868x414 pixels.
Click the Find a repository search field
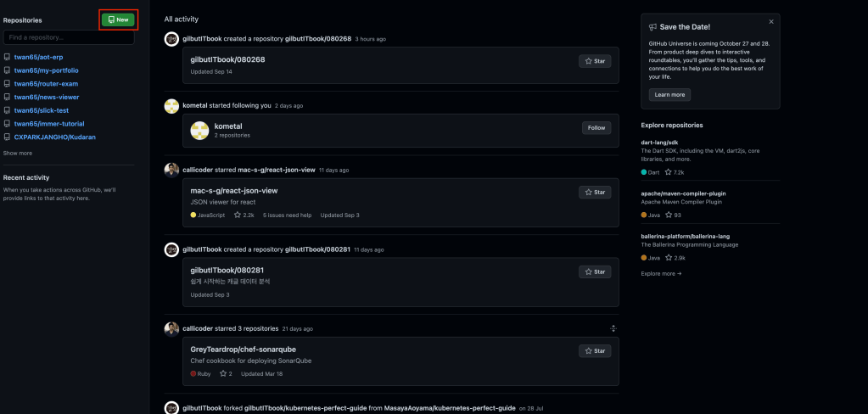tap(69, 38)
